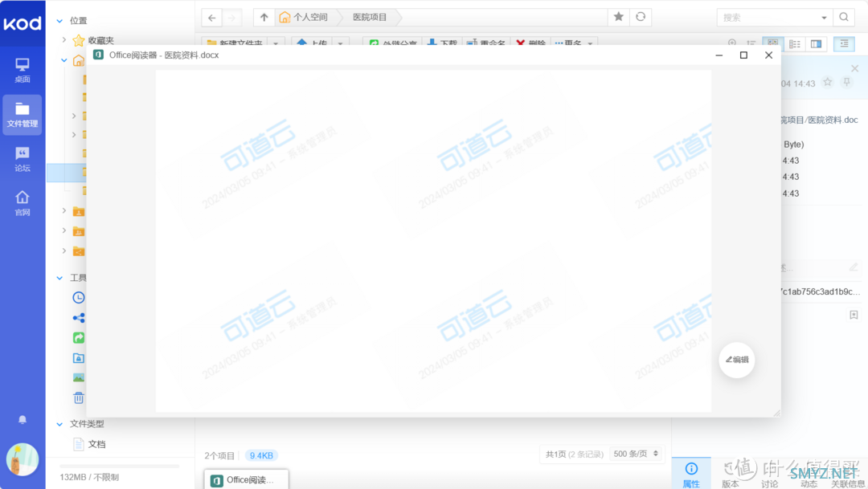868x489 pixels.
Task: Collapse the Location (位置) section
Action: click(x=59, y=21)
